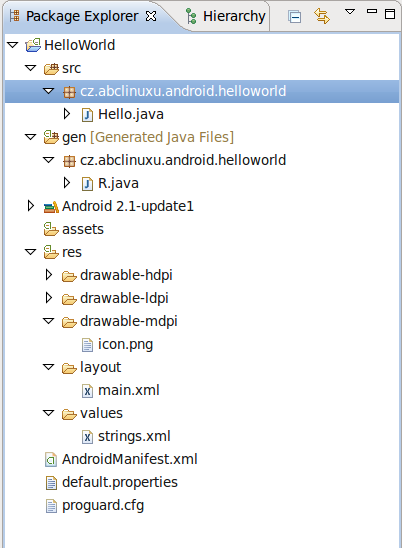Image resolution: width=402 pixels, height=548 pixels.
Task: Select the drawable-mdpi folder name
Action: pyautogui.click(x=129, y=322)
